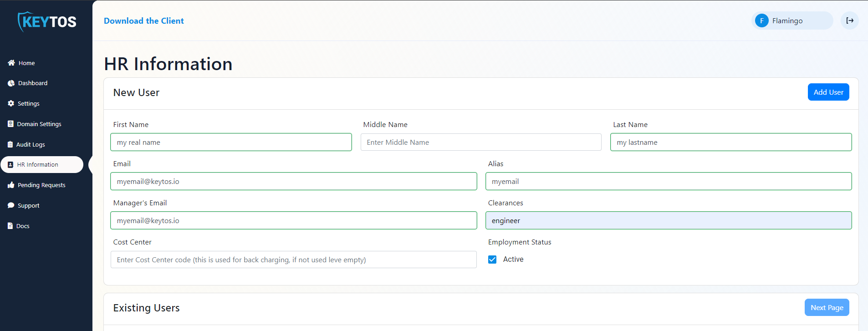
Task: Click the logout arrow icon
Action: tap(850, 20)
